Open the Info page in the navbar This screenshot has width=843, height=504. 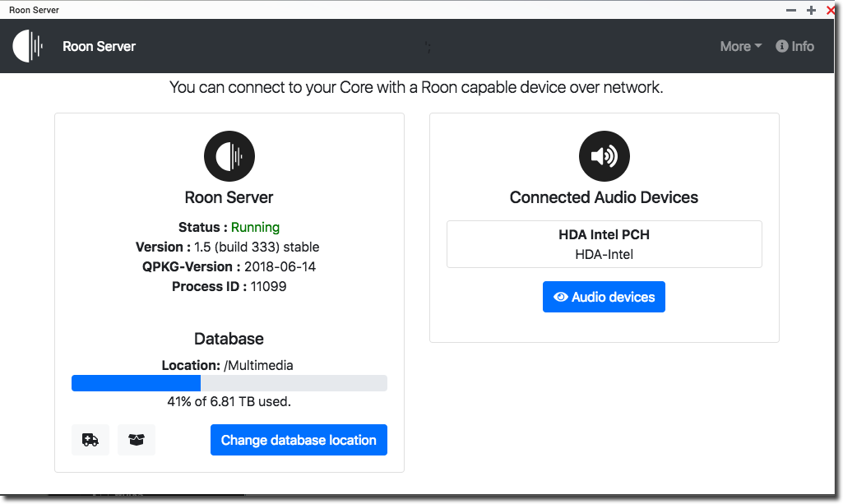pyautogui.click(x=794, y=46)
